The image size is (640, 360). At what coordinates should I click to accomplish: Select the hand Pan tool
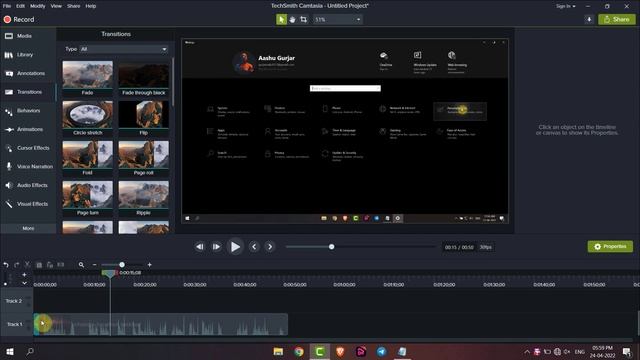coord(292,19)
